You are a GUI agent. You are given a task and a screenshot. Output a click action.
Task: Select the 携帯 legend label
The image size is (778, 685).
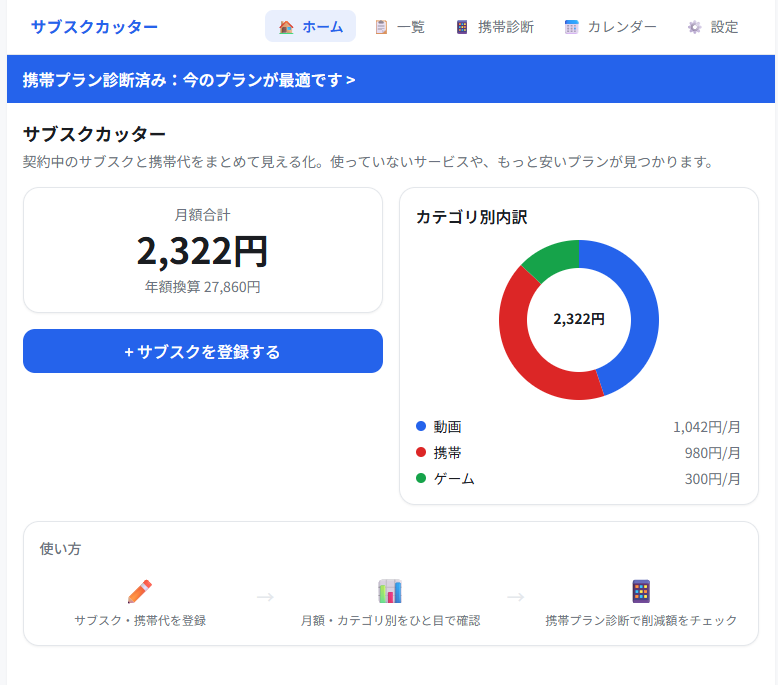447,453
